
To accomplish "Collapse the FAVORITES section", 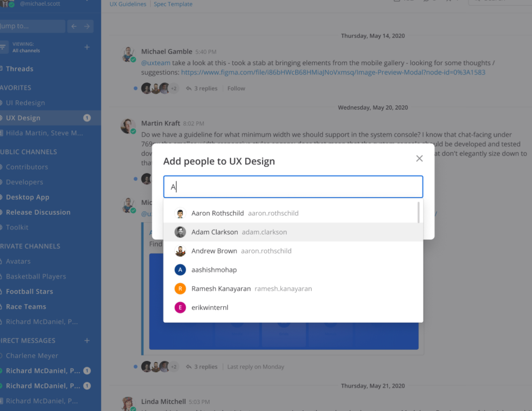I will (x=16, y=87).
